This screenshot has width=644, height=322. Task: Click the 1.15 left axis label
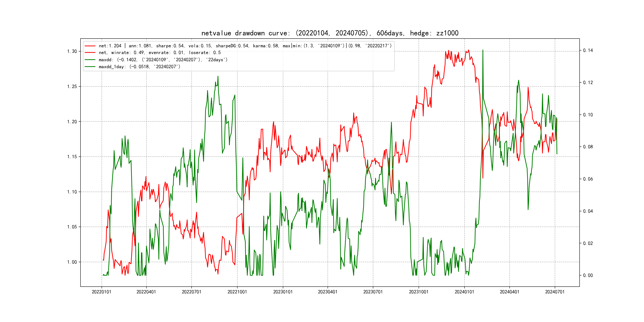(x=72, y=157)
